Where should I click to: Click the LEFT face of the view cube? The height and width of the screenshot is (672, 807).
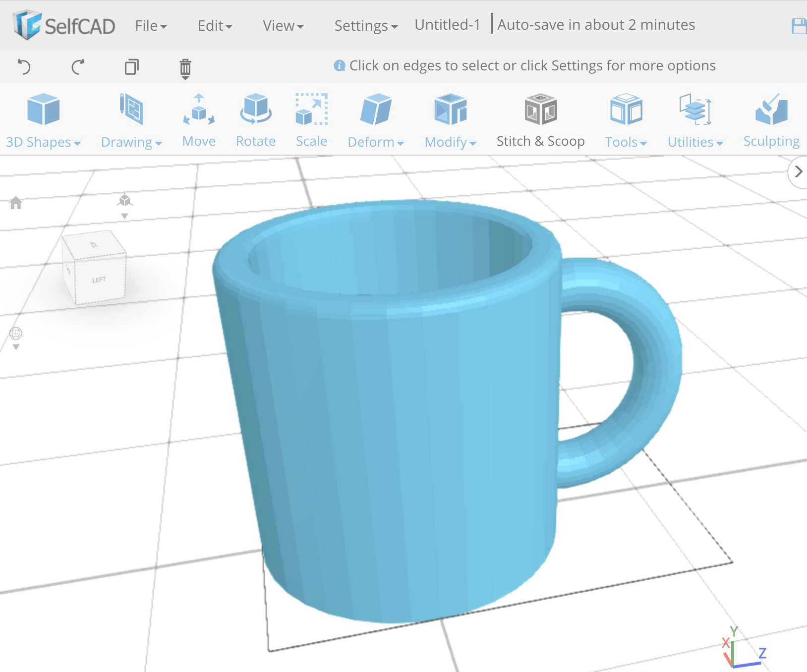[99, 279]
